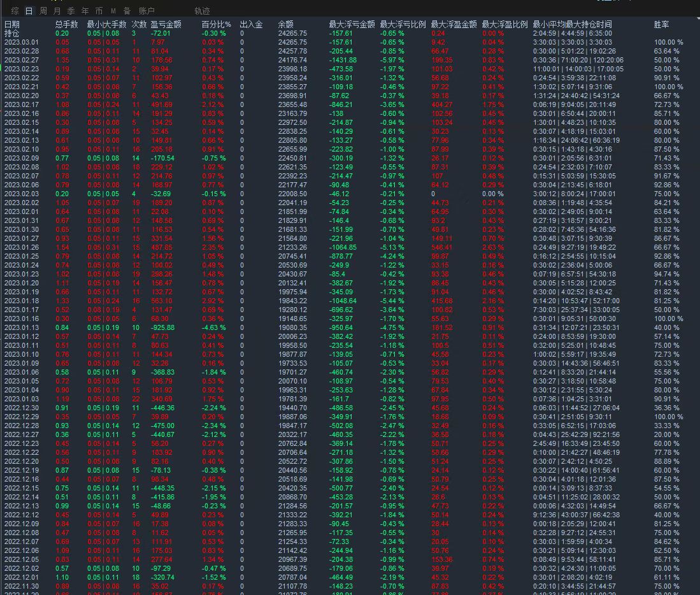700x595 pixels.
Task: Click -446.36 in the 2022.12.30 row
Action: pyautogui.click(x=162, y=408)
